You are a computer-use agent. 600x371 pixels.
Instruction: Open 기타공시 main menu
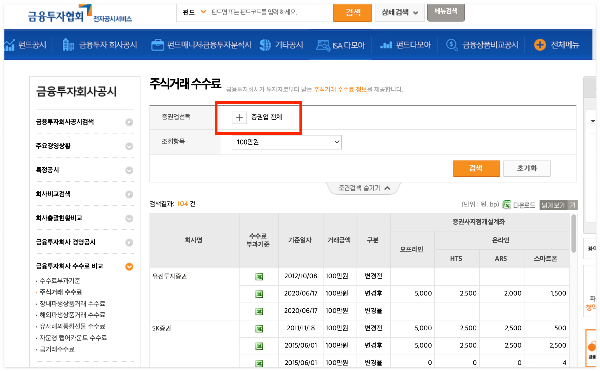pos(289,45)
